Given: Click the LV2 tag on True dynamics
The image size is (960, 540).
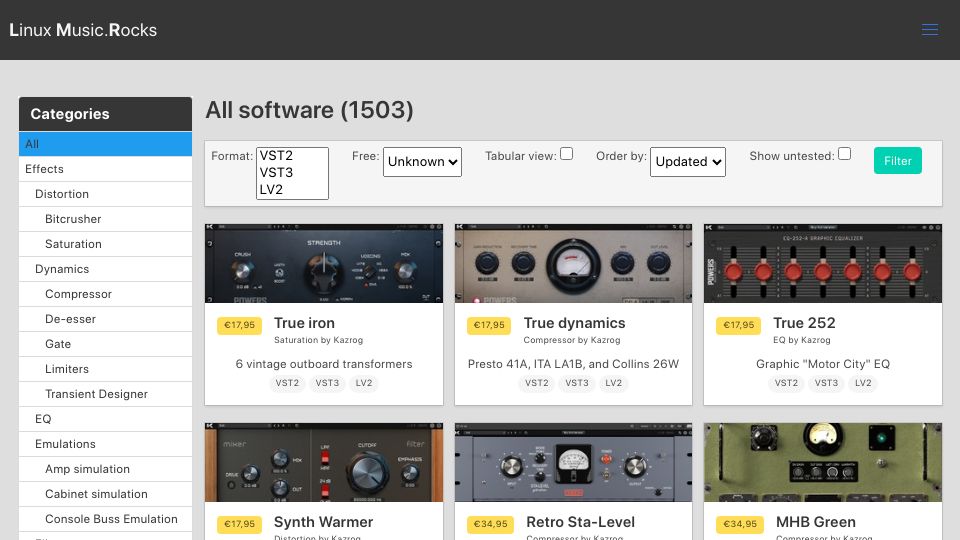Looking at the screenshot, I should (x=613, y=383).
